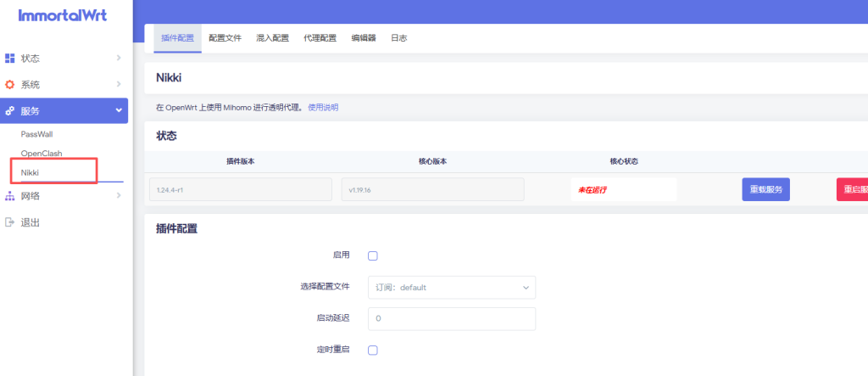The height and width of the screenshot is (376, 868).
Task: Click the 未在运行 status text
Action: click(593, 189)
